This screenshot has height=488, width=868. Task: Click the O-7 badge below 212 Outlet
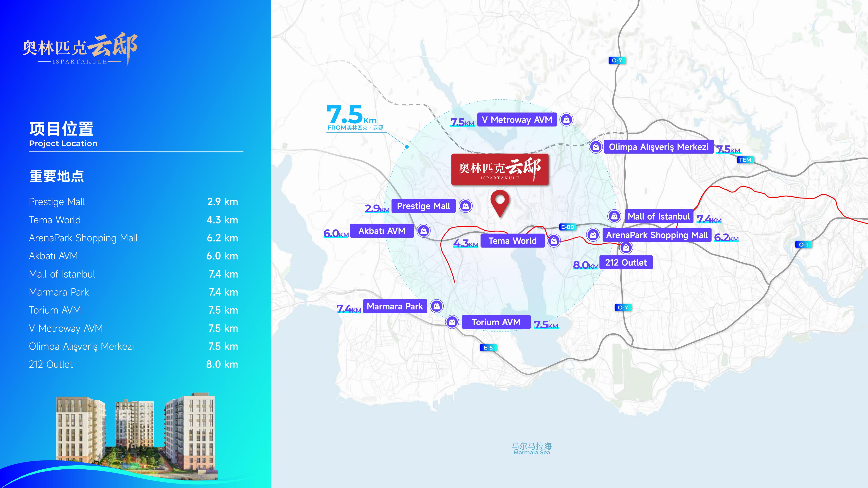623,308
